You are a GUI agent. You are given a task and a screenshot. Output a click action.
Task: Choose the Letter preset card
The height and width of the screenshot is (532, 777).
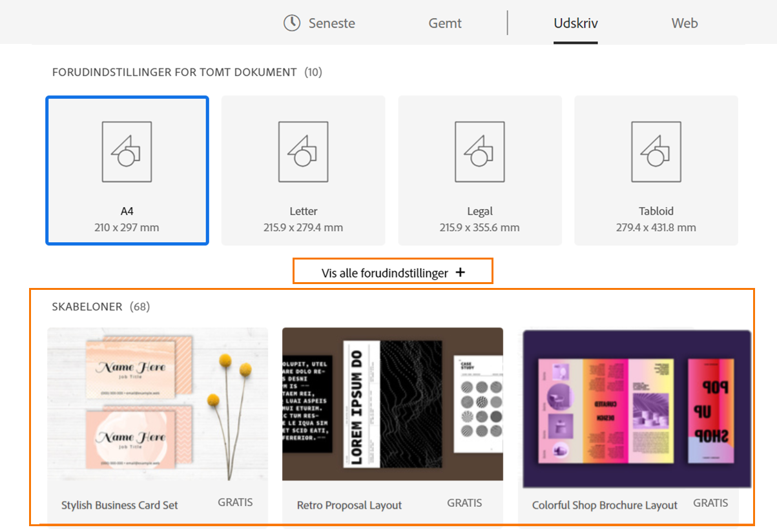click(x=304, y=170)
